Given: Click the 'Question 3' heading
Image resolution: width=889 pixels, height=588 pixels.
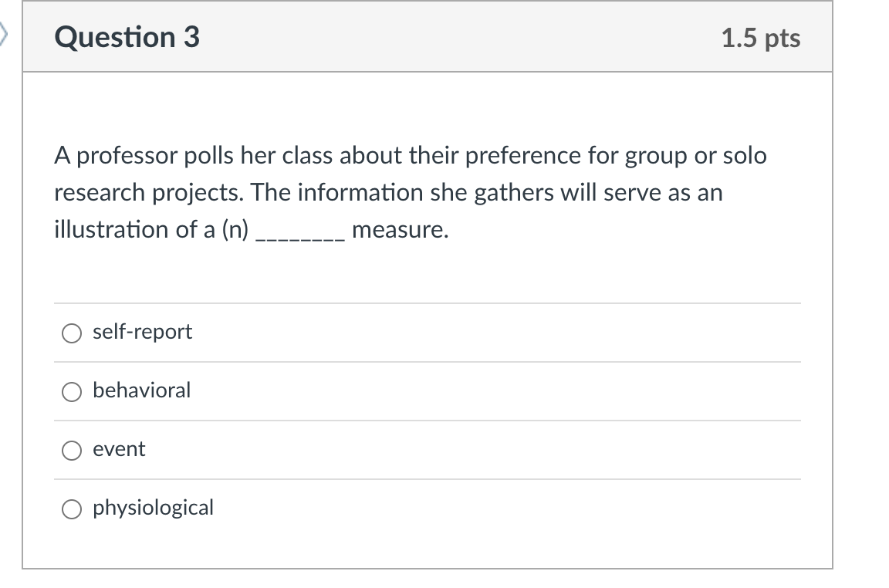Looking at the screenshot, I should point(127,37).
